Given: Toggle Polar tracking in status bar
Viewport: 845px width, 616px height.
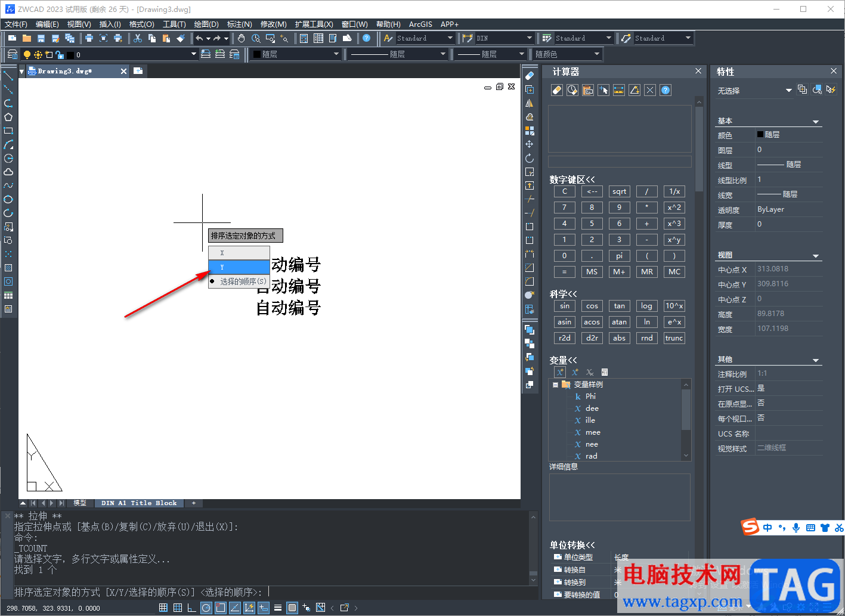Looking at the screenshot, I should [206, 608].
